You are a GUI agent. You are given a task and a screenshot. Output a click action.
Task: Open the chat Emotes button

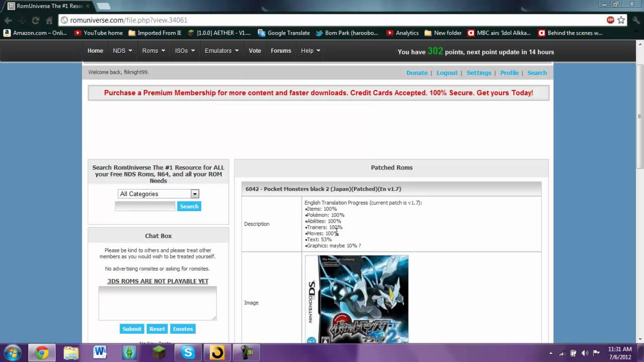[x=183, y=329]
